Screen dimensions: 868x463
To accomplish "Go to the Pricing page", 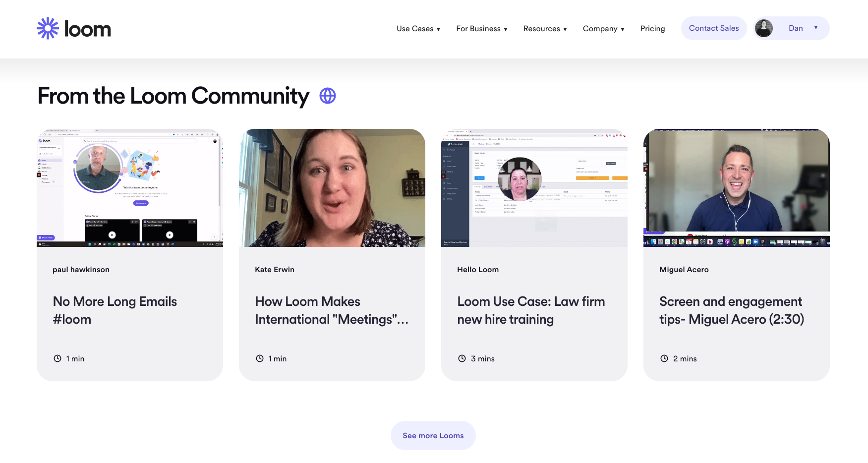I will (x=653, y=29).
